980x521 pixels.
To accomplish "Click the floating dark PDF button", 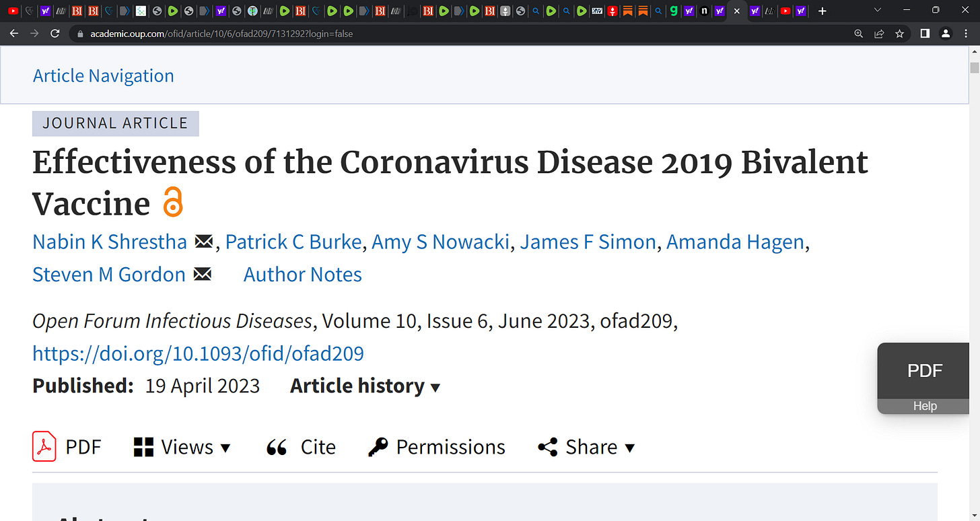I will pos(925,371).
